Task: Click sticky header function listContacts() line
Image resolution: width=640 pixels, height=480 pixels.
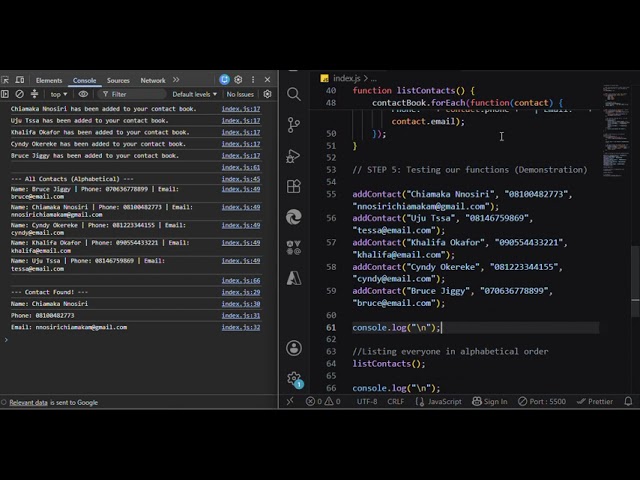Action: (413, 91)
